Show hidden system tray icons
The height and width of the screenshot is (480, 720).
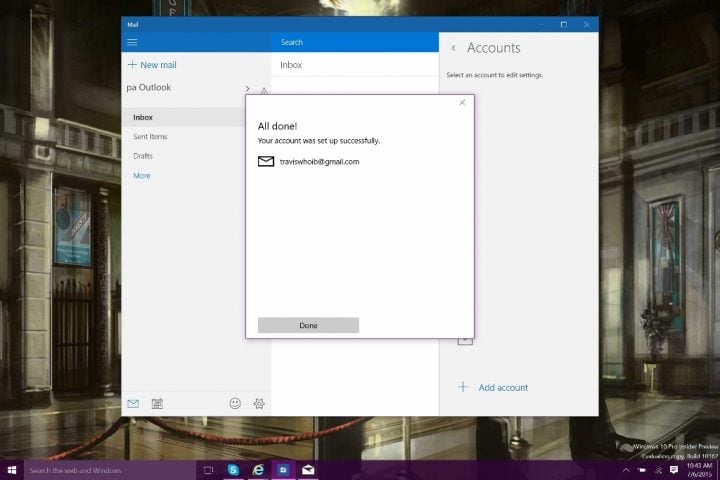click(625, 470)
